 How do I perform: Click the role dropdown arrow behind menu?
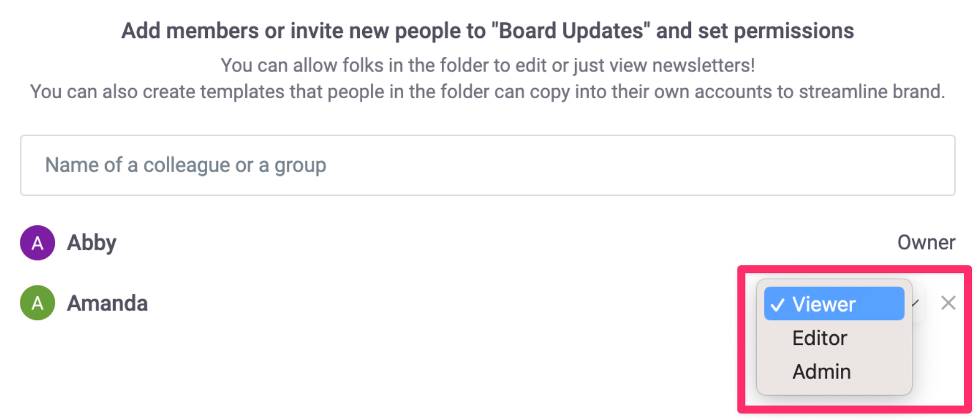915,303
